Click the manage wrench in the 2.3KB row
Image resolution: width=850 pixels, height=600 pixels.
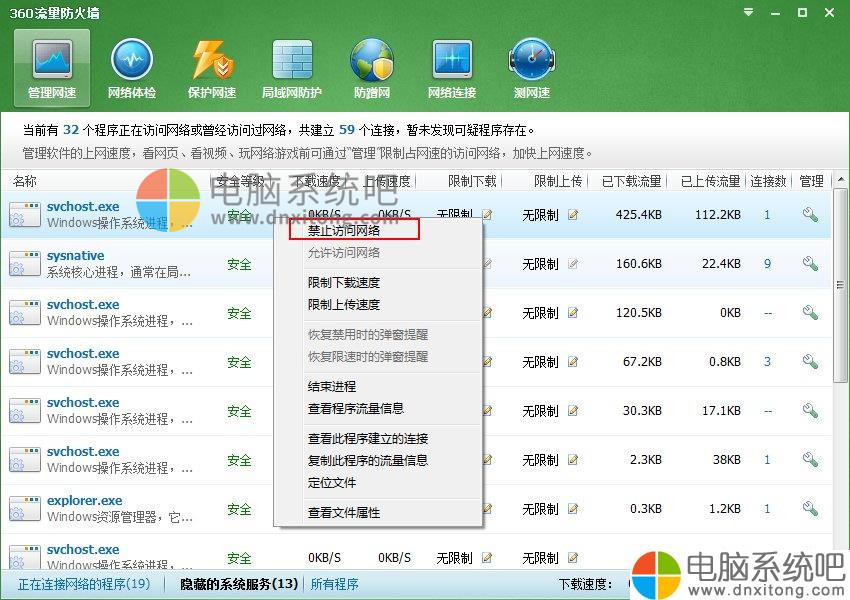point(810,460)
